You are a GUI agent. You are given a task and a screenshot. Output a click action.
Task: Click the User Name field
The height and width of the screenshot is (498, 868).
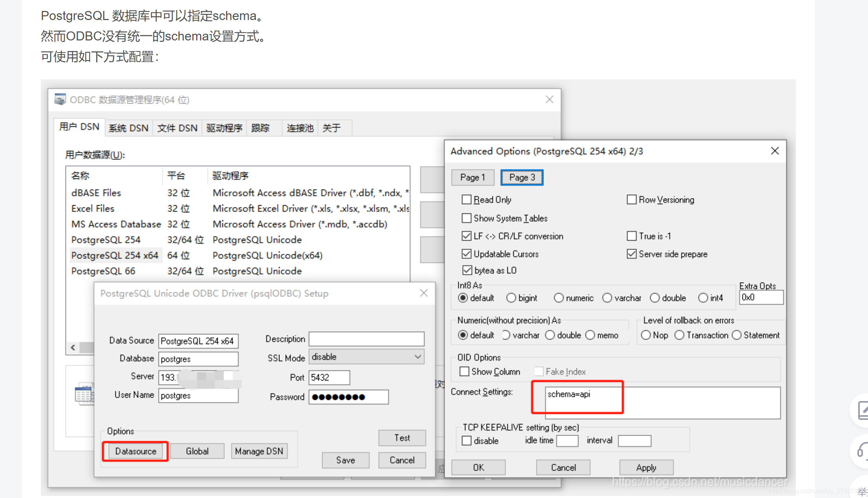coord(199,395)
